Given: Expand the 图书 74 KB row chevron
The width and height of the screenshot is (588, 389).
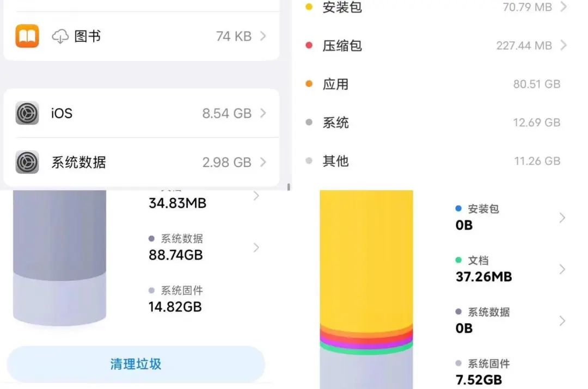Looking at the screenshot, I should 263,36.
